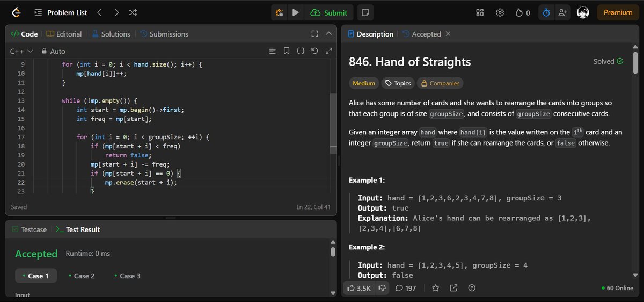Viewport: 644px width, 302px height.
Task: Open the Debug tool icon
Action: 279,12
